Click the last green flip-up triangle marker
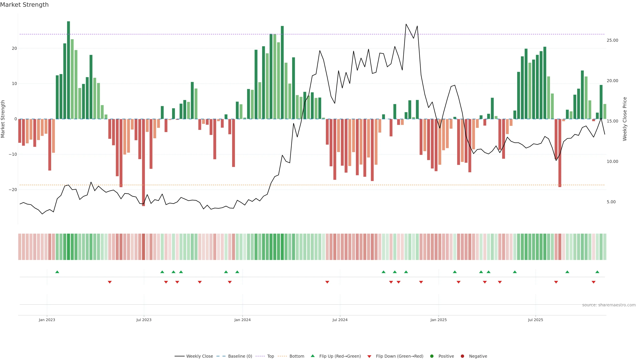The image size is (644, 362). click(x=597, y=272)
